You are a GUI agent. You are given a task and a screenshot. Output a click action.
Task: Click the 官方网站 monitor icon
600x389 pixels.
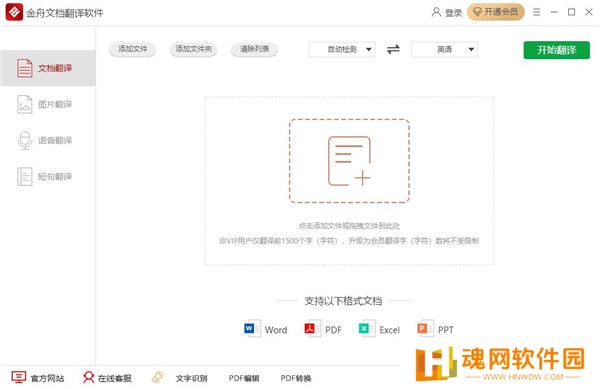click(x=18, y=377)
